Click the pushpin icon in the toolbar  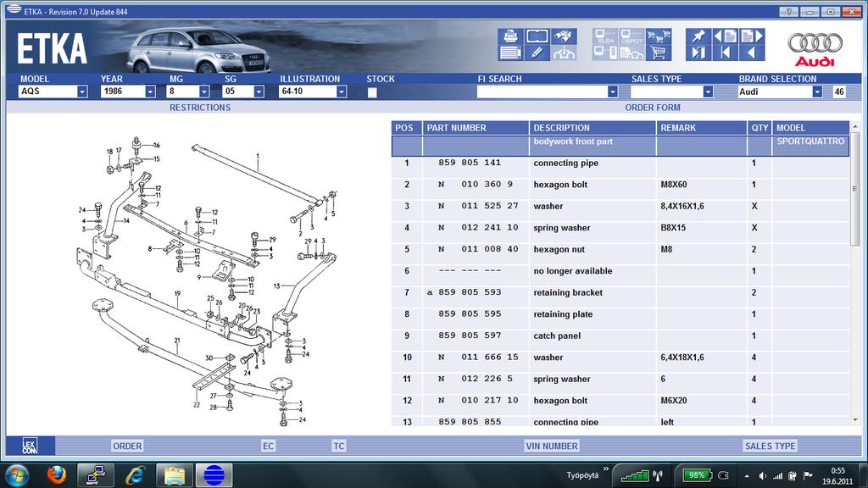click(698, 36)
